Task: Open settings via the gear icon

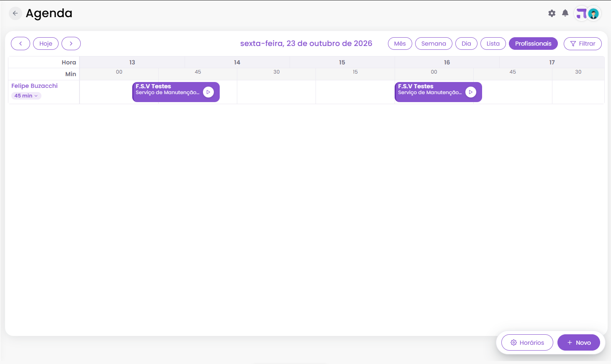Action: [552, 13]
